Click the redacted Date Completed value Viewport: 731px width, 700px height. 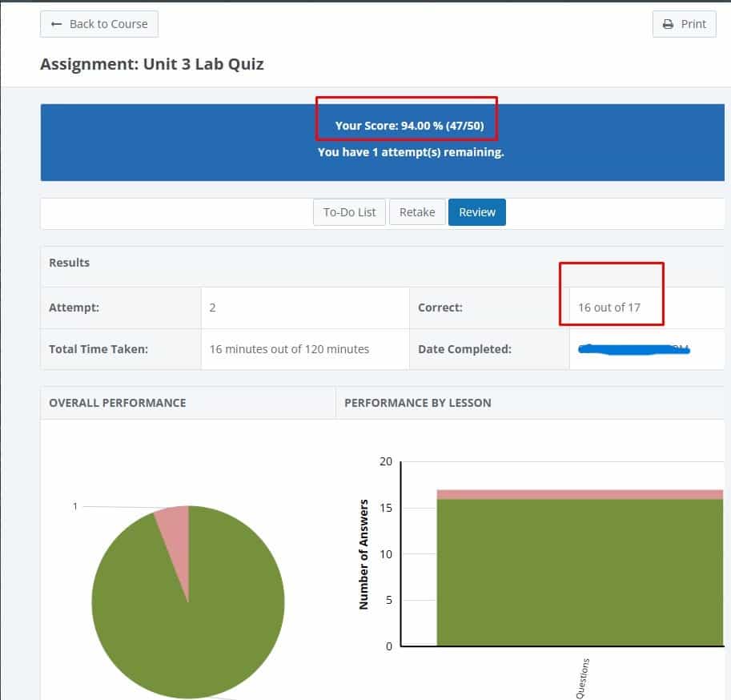[x=633, y=349]
